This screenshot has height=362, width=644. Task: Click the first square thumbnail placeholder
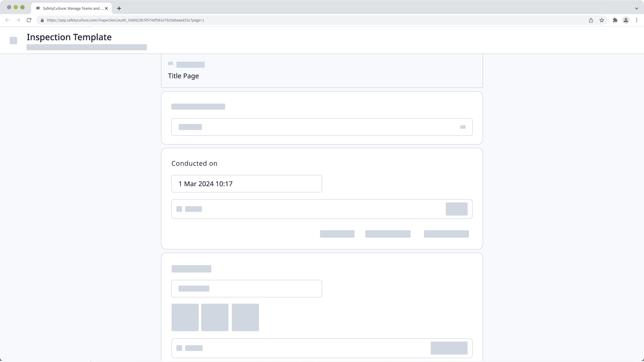click(x=185, y=317)
